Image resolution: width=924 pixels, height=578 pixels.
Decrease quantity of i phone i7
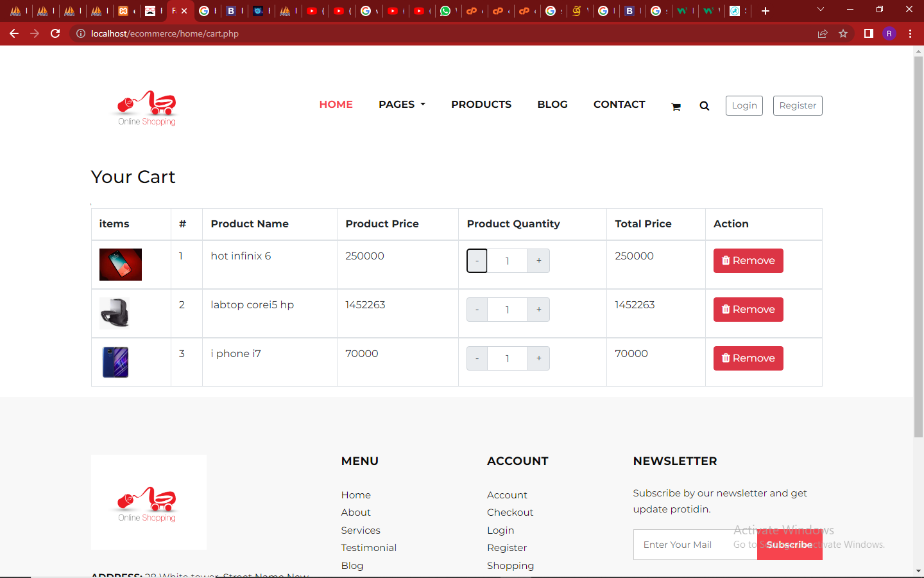click(x=477, y=358)
